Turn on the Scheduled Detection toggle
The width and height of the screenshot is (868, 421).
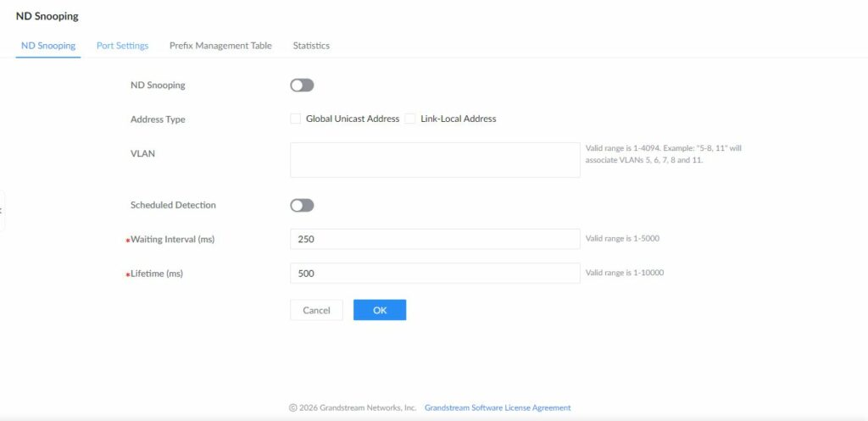pos(302,205)
